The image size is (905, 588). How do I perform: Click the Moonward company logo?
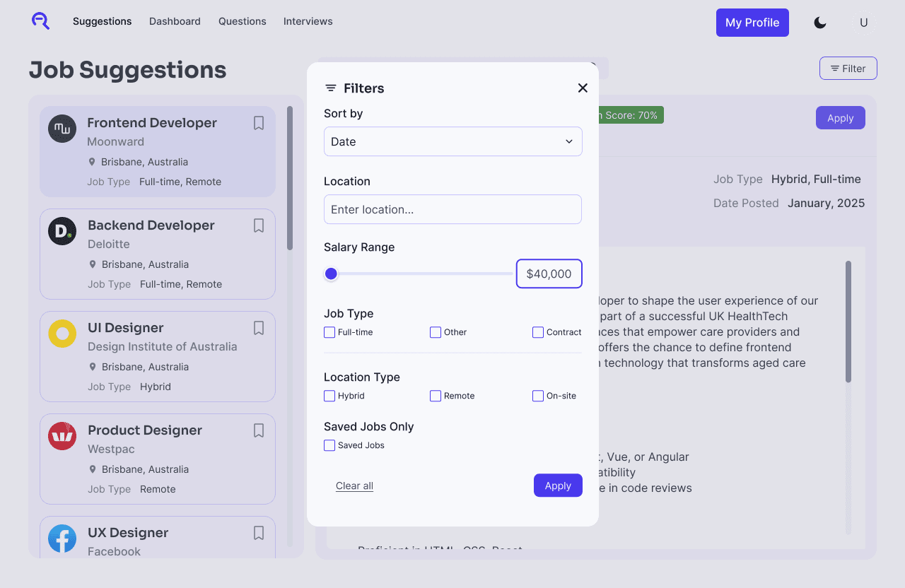coord(62,129)
